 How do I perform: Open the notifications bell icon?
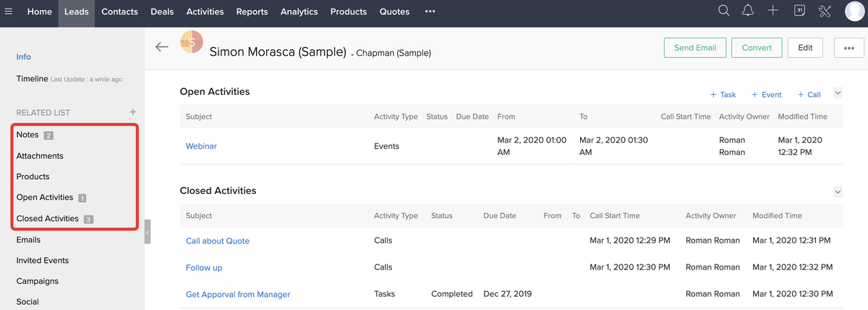click(748, 11)
